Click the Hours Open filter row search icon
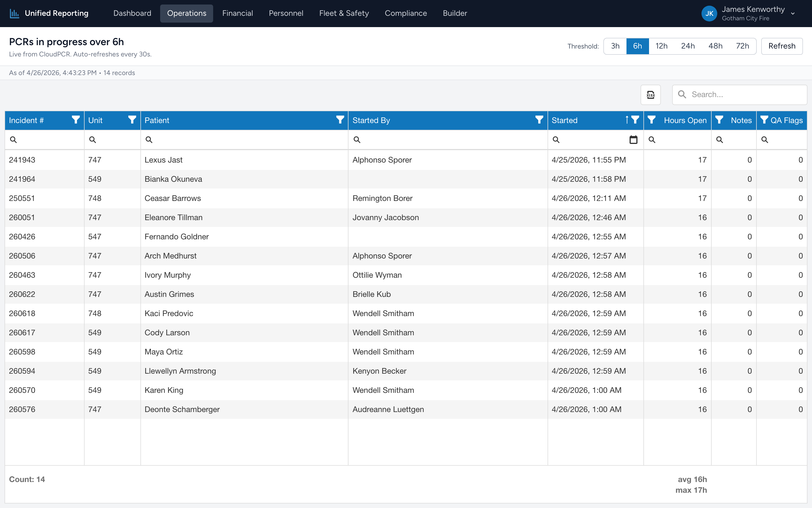Image resolution: width=812 pixels, height=508 pixels. pyautogui.click(x=652, y=139)
